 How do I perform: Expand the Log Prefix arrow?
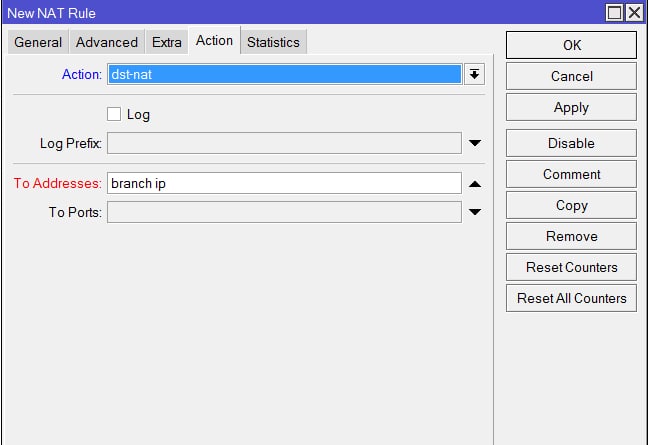click(x=475, y=143)
